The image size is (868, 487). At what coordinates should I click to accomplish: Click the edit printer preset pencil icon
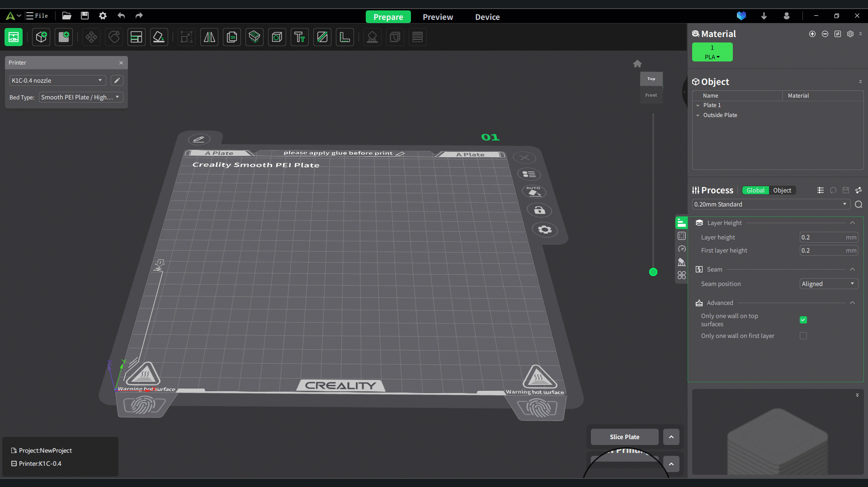[117, 80]
